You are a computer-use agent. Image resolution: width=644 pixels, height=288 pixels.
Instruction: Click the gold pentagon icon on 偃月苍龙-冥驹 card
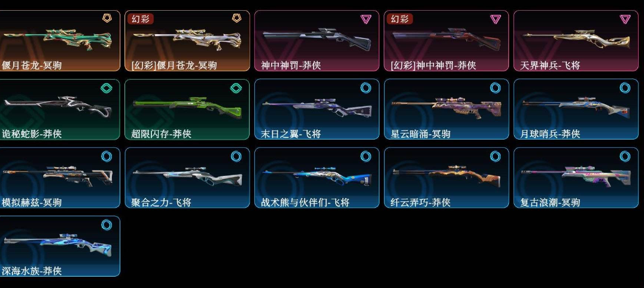[x=107, y=18]
